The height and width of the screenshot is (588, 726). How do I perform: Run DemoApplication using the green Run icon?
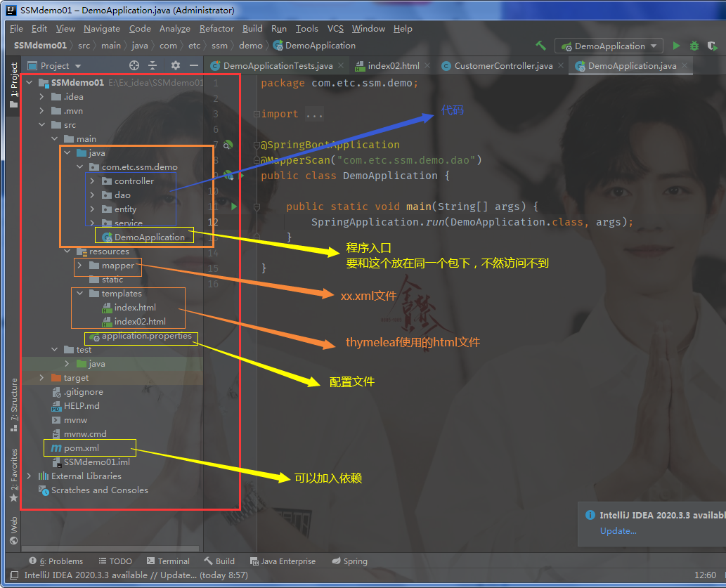pos(676,45)
